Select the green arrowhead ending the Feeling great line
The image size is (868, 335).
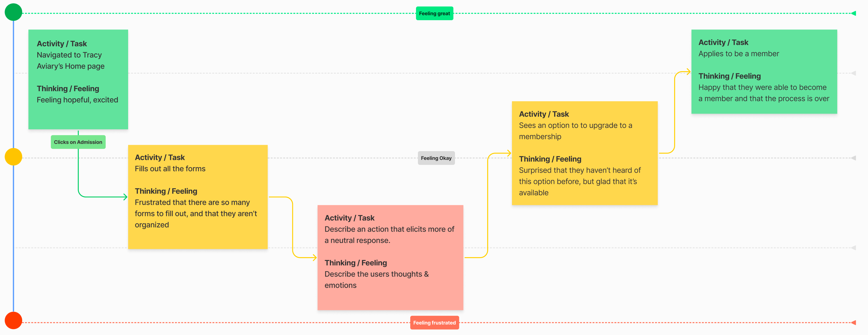[854, 13]
